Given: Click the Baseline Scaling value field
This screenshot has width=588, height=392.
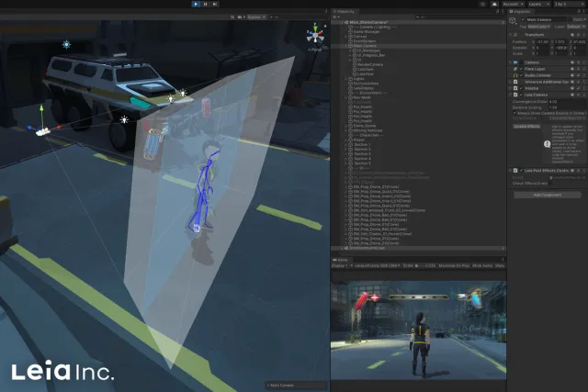Looking at the screenshot, I should coord(566,107).
